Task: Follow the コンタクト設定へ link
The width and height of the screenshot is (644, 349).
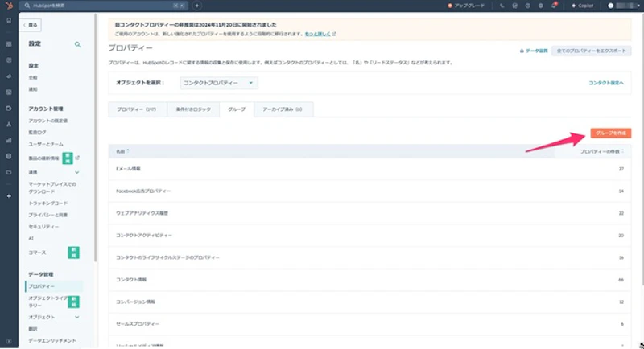Action: pos(606,83)
